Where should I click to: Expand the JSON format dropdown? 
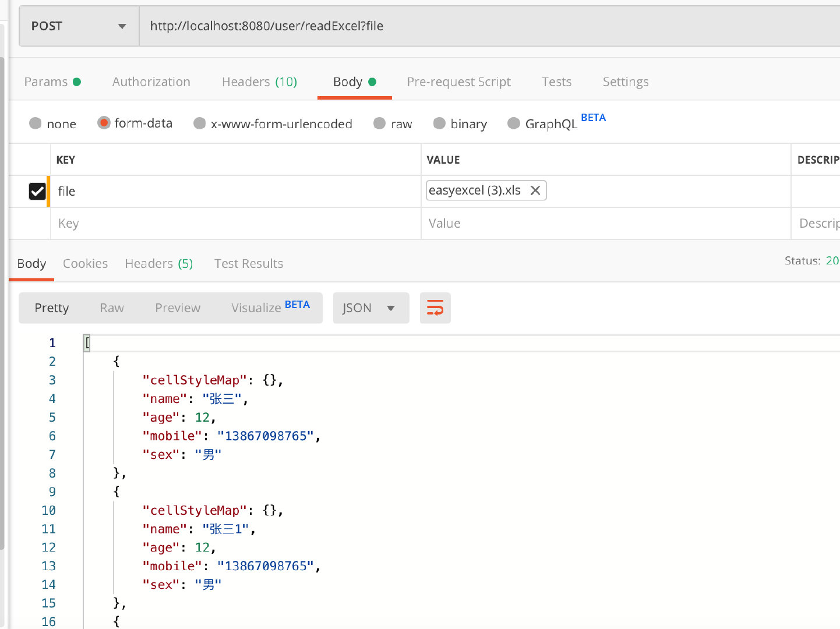point(370,308)
